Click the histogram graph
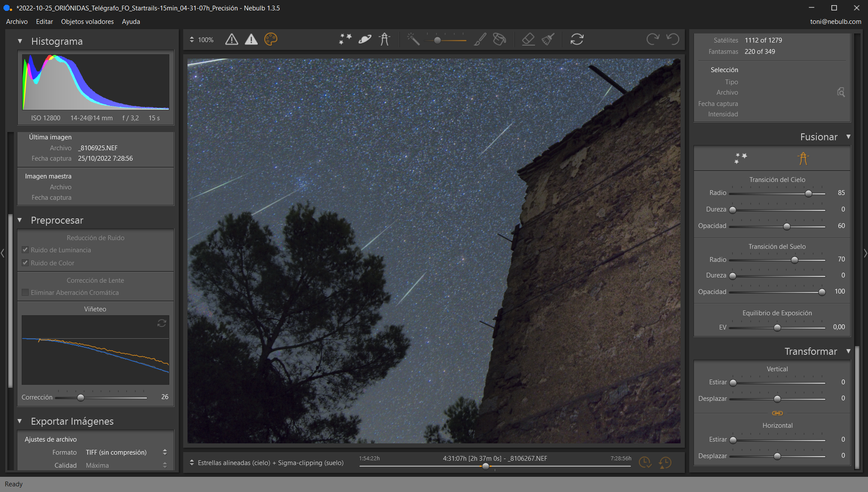The height and width of the screenshot is (492, 868). [x=95, y=82]
